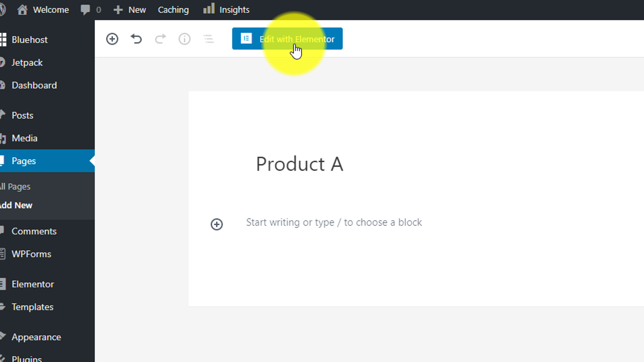This screenshot has width=644, height=362.
Task: Click the home icon next to Welcome
Action: (22, 10)
